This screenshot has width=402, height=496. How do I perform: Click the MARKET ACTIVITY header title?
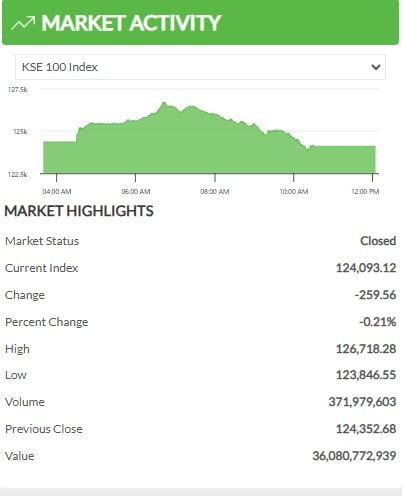[131, 23]
